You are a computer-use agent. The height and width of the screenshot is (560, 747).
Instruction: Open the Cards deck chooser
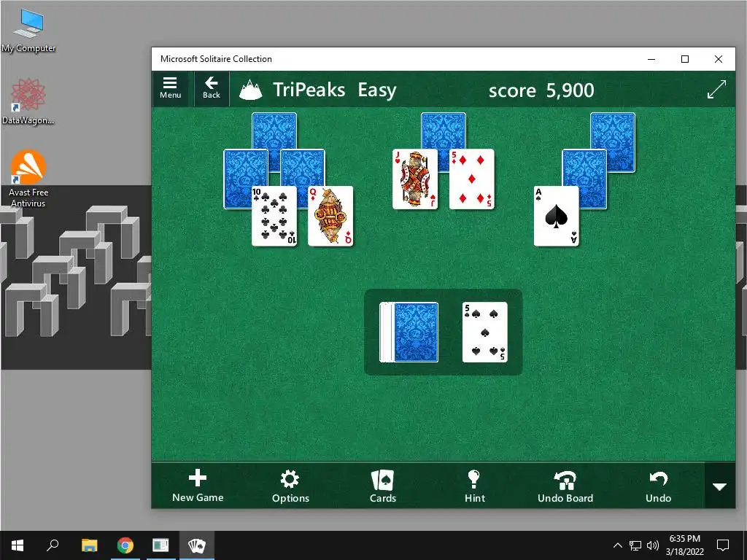point(382,486)
